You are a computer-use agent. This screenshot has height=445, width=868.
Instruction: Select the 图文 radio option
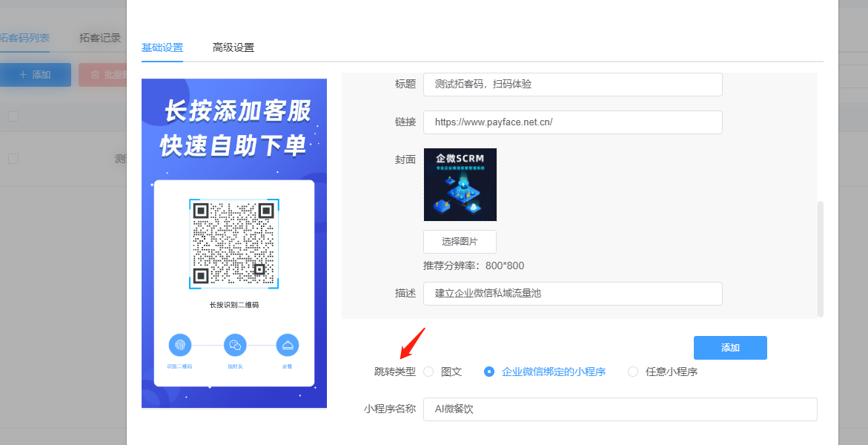click(x=428, y=372)
